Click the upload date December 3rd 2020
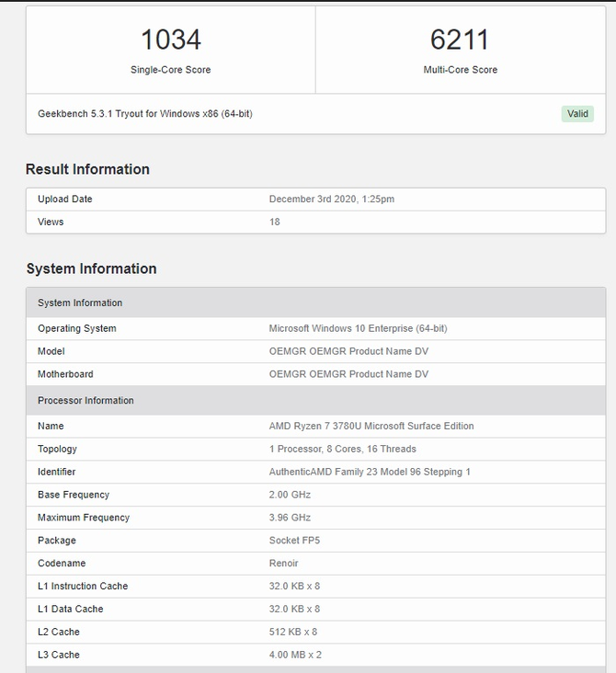Screen dimensions: 616x673 click(x=331, y=200)
